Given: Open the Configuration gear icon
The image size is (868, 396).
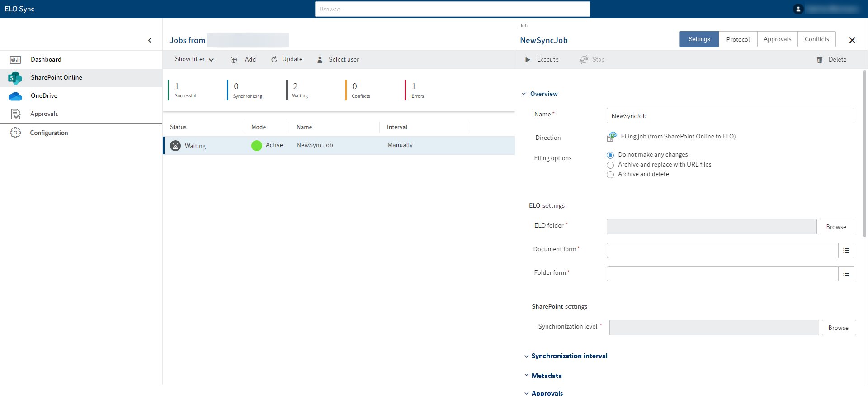Looking at the screenshot, I should coord(15,133).
